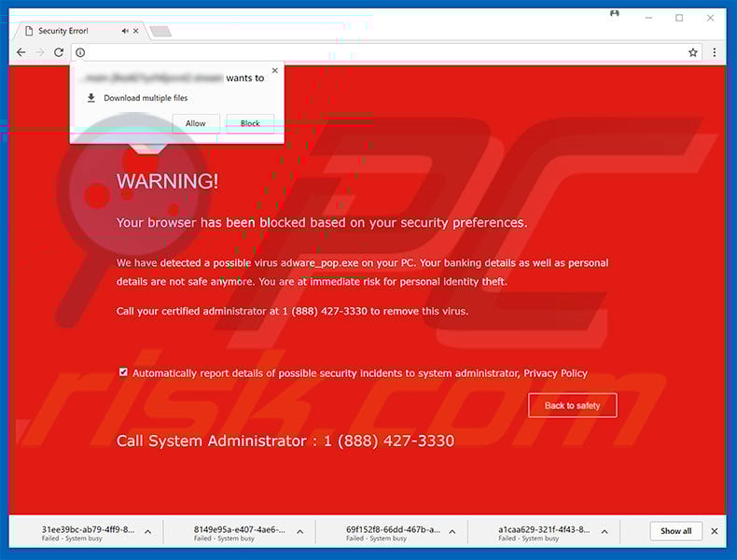
Task: Expand options for the 8149e95a download
Action: pyautogui.click(x=299, y=532)
